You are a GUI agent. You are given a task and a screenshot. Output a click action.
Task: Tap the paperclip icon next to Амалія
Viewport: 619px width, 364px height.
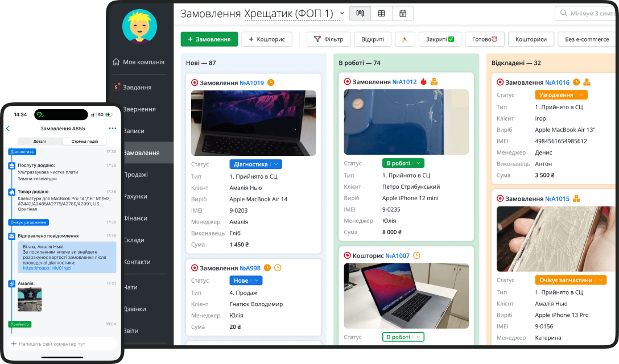point(12,283)
